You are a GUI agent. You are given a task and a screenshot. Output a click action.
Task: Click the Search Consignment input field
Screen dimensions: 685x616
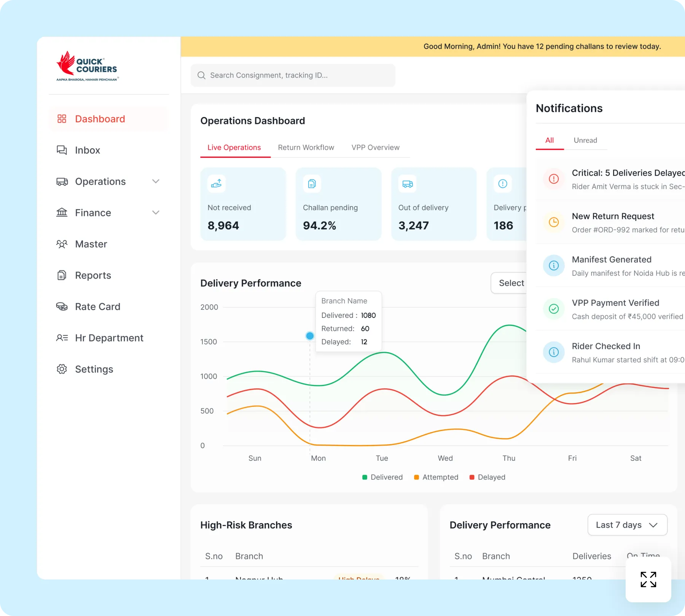pyautogui.click(x=293, y=75)
